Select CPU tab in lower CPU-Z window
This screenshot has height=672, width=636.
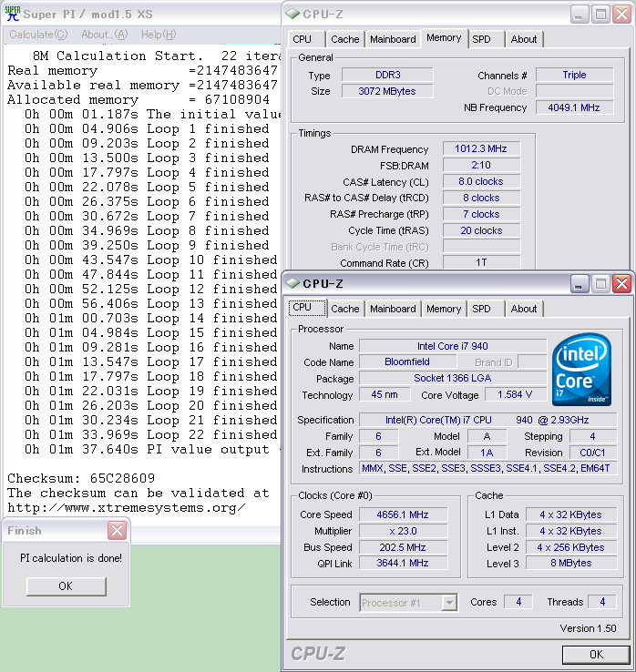coord(307,308)
